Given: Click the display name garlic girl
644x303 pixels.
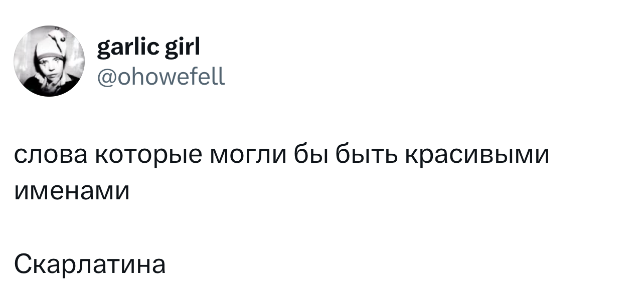Looking at the screenshot, I should [x=148, y=49].
